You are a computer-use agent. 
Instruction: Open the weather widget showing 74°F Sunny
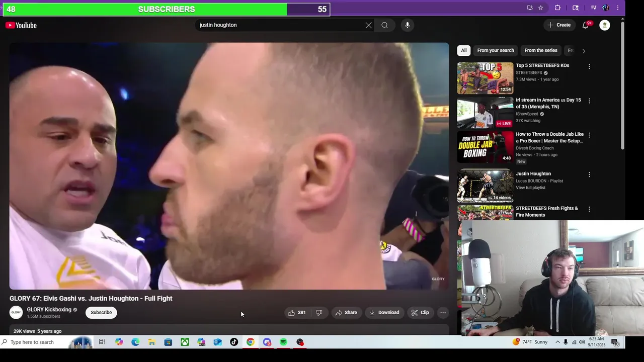click(x=530, y=342)
